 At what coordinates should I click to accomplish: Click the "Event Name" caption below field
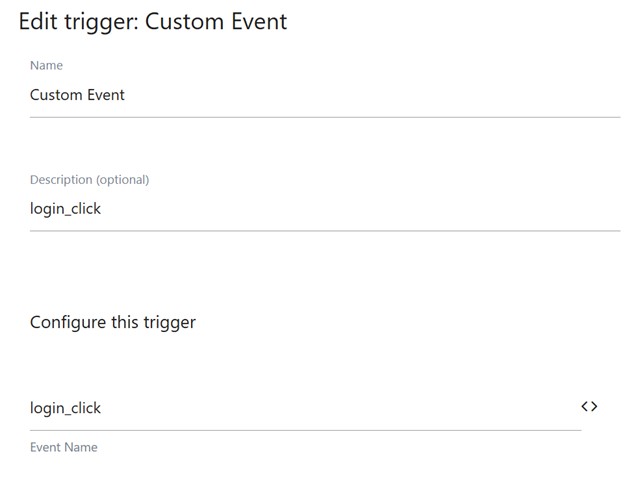(64, 447)
